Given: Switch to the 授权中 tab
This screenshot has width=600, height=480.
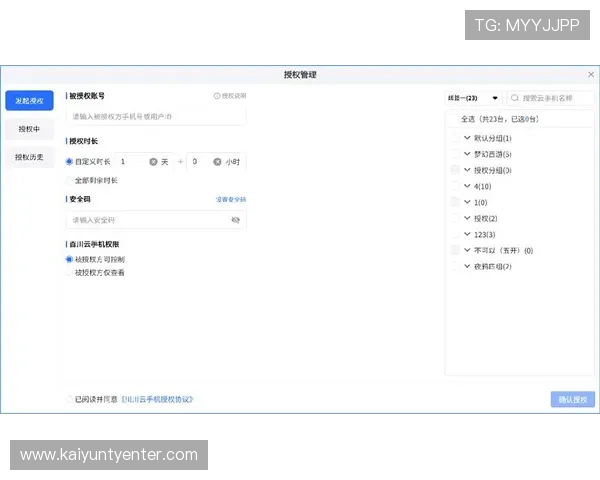Looking at the screenshot, I should click(x=29, y=129).
